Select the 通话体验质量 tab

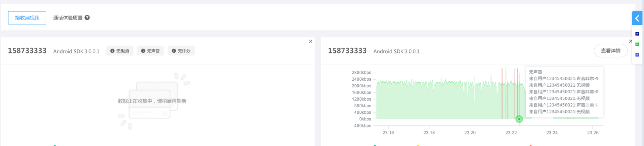click(68, 18)
